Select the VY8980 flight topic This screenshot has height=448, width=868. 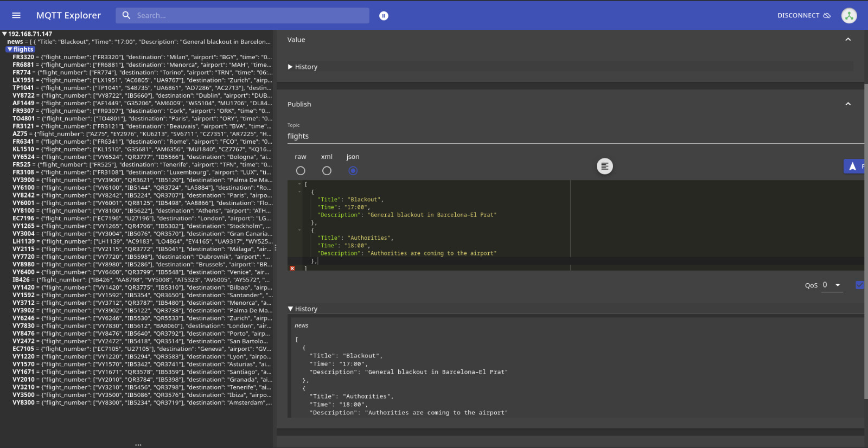pos(142,265)
